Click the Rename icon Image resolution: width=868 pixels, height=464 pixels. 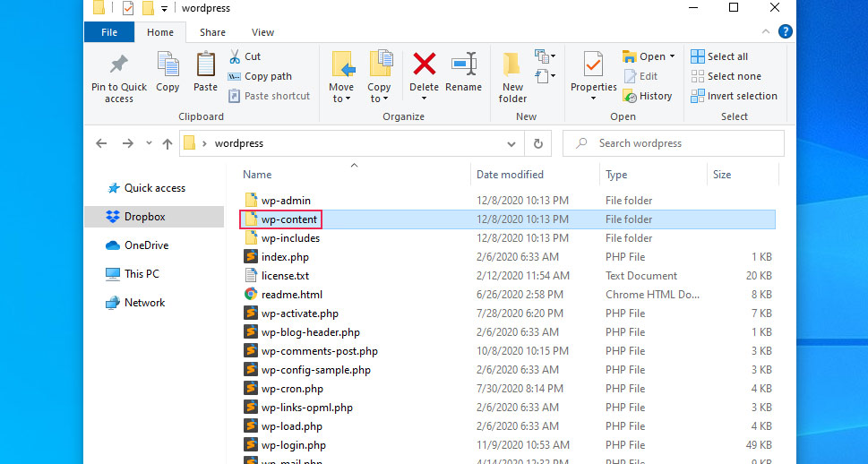pyautogui.click(x=464, y=64)
